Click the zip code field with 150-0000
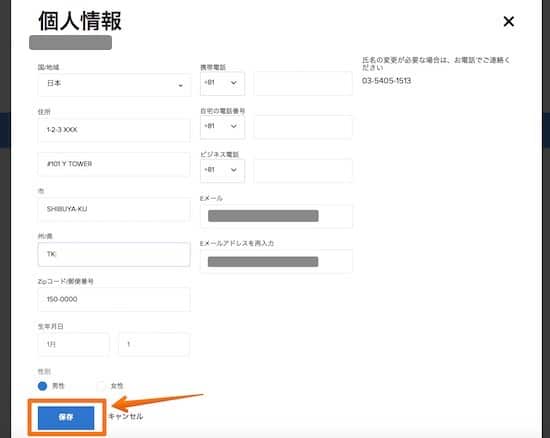The width and height of the screenshot is (550, 438). [114, 299]
